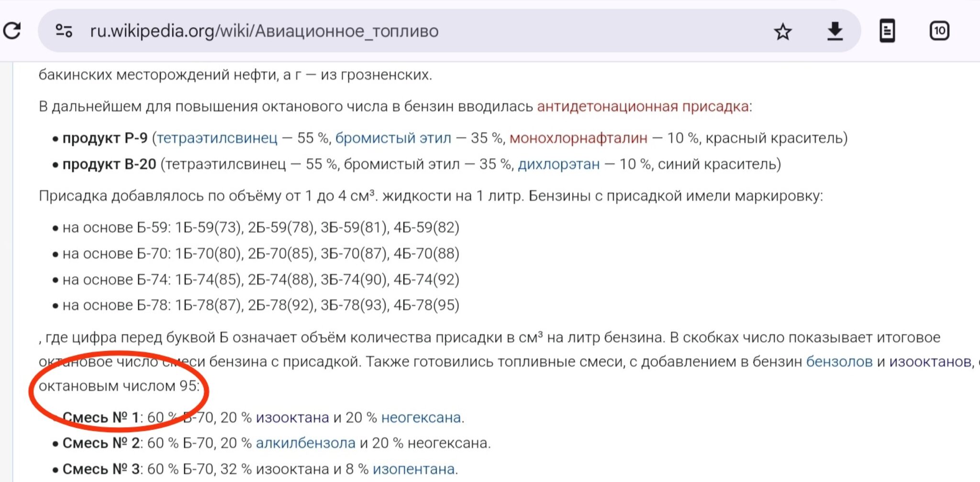Image resolution: width=980 pixels, height=482 pixels.
Task: Click the Wikipedia URL in address bar
Action: pos(264,31)
